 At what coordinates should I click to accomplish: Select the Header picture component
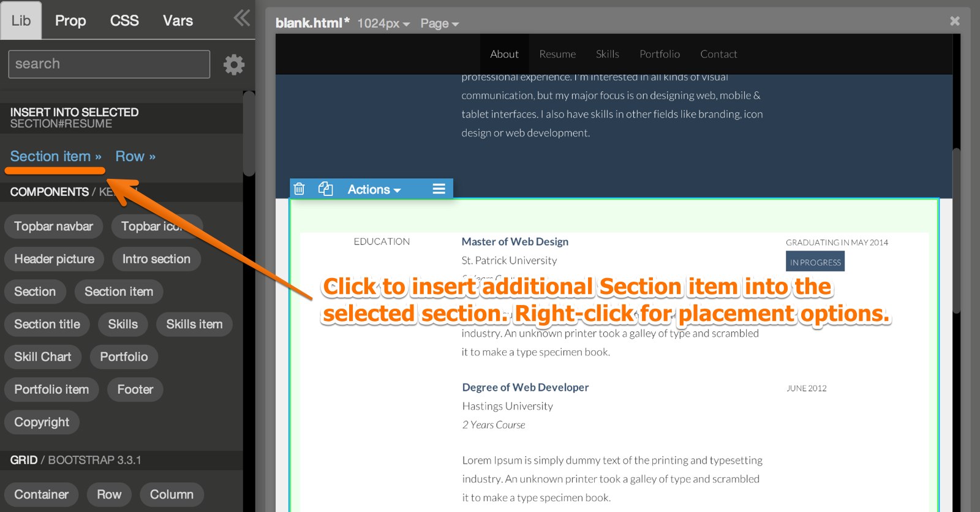[54, 259]
